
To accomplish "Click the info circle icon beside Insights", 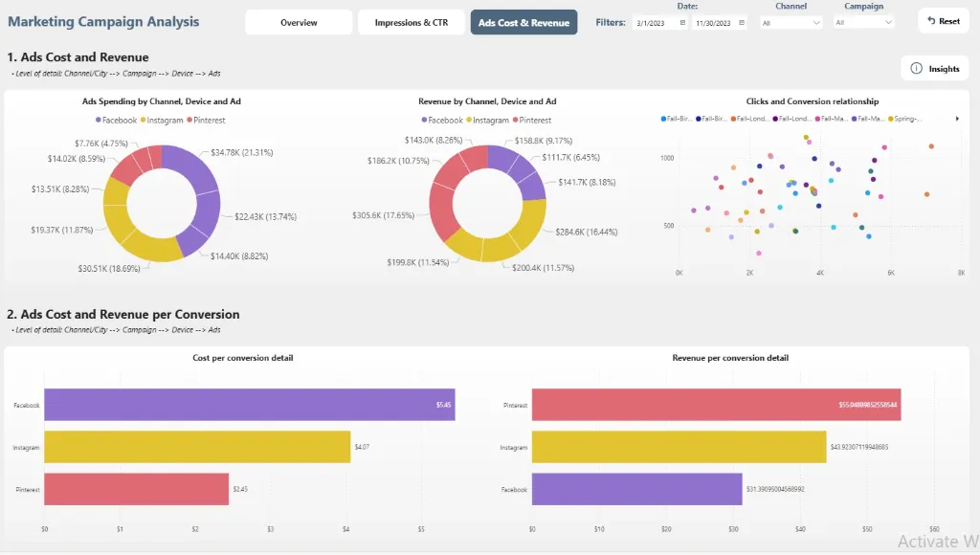I will [x=916, y=69].
